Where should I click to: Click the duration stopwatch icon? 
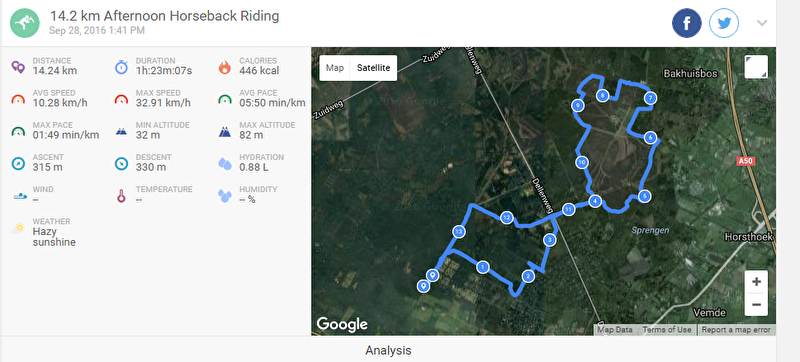pos(121,67)
